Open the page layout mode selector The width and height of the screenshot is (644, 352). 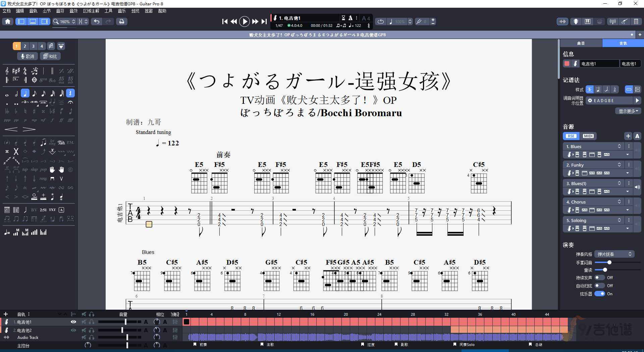(83, 21)
